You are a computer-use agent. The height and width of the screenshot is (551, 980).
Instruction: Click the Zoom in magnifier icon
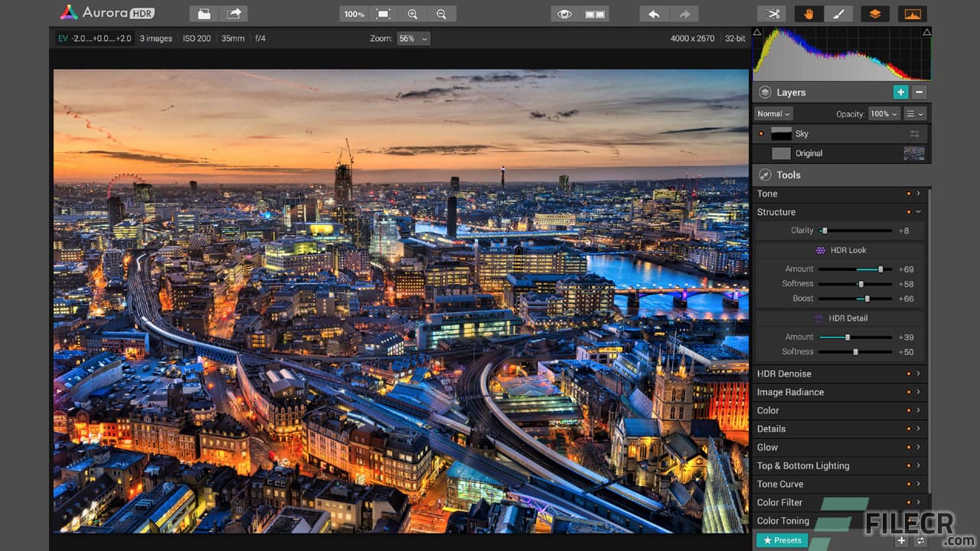coord(413,13)
